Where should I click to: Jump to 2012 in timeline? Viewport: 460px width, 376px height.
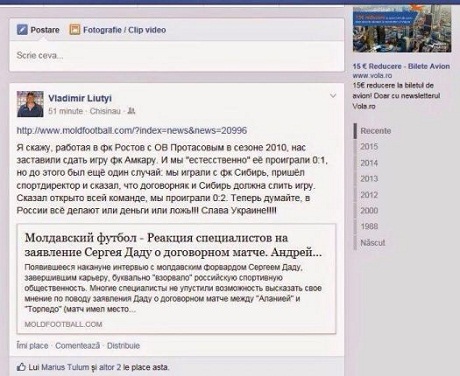(369, 195)
